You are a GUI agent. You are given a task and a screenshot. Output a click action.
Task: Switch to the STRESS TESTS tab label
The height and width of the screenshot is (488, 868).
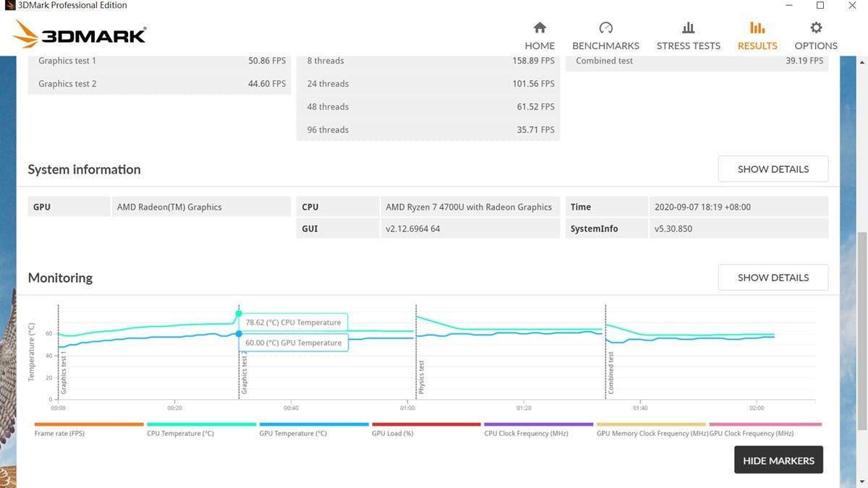(x=688, y=46)
